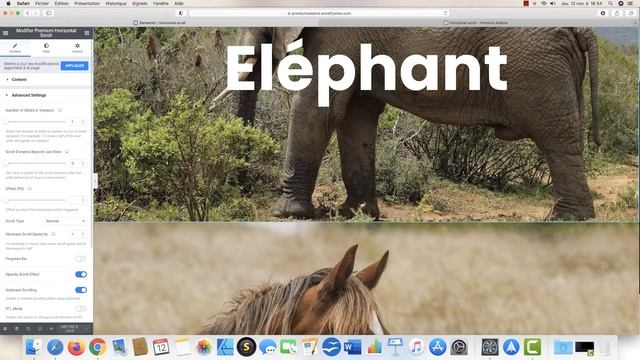Open Camtasia from the Dock
The width and height of the screenshot is (640, 360).
click(x=532, y=347)
